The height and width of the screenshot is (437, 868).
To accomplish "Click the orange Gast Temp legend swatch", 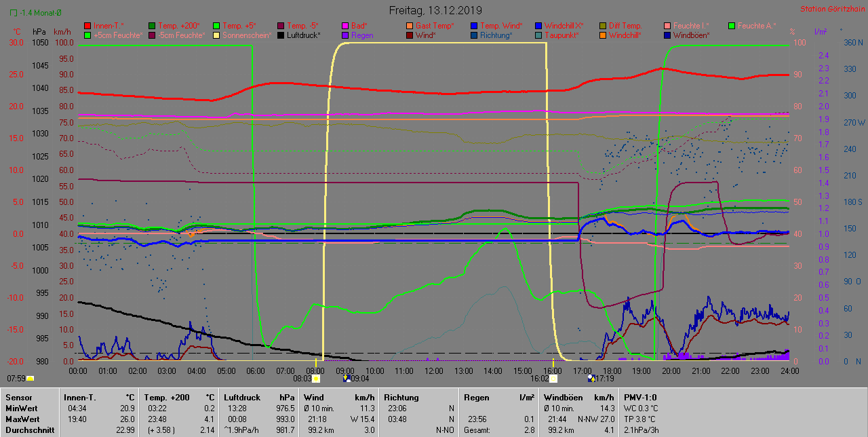I will [x=410, y=26].
